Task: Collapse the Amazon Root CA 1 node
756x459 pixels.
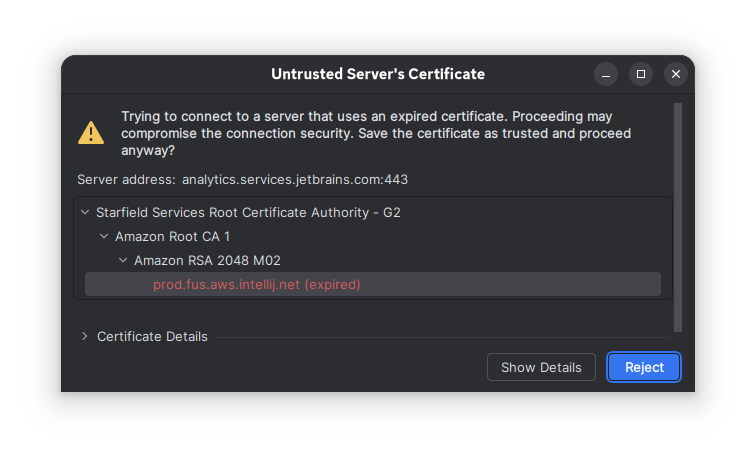Action: pos(104,236)
